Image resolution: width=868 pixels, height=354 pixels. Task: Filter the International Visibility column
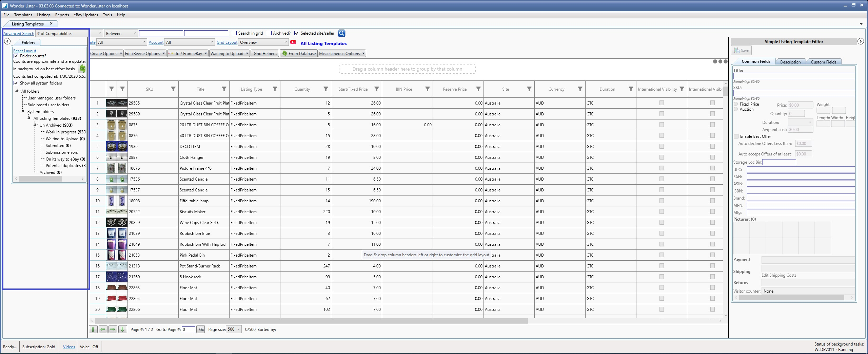[682, 89]
